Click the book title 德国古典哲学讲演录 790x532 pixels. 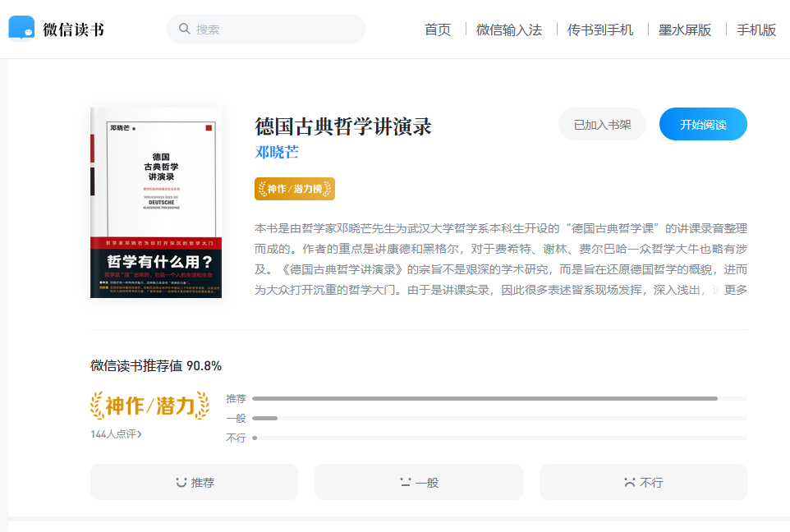(x=343, y=126)
